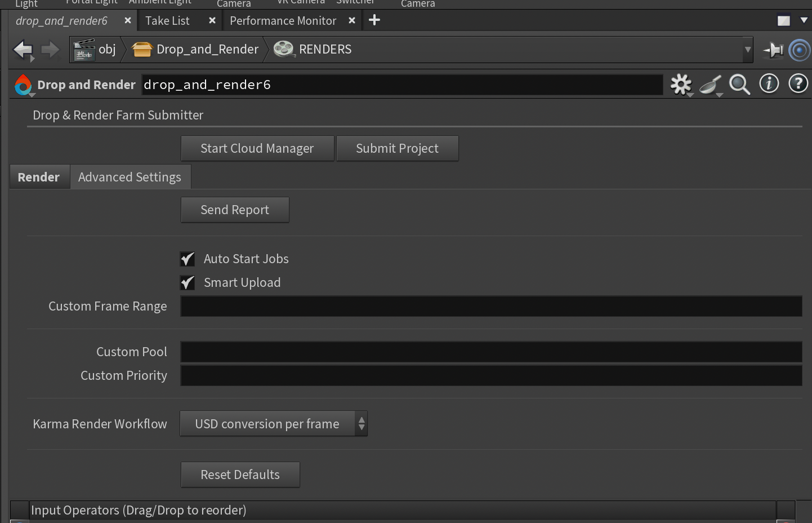Click Submit Project
Screen dimensions: 812x523
pyautogui.click(x=397, y=148)
